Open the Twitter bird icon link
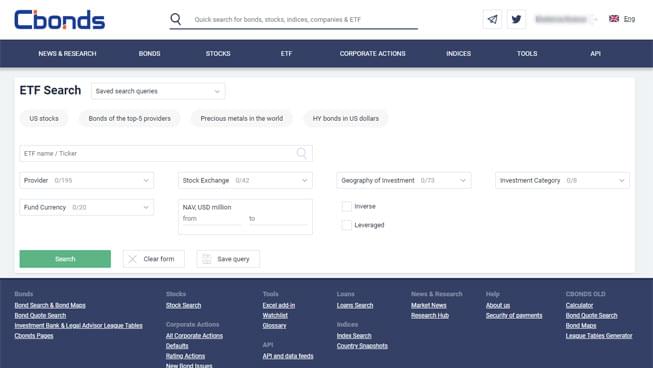Screen dimensions: 653x368 click(516, 19)
